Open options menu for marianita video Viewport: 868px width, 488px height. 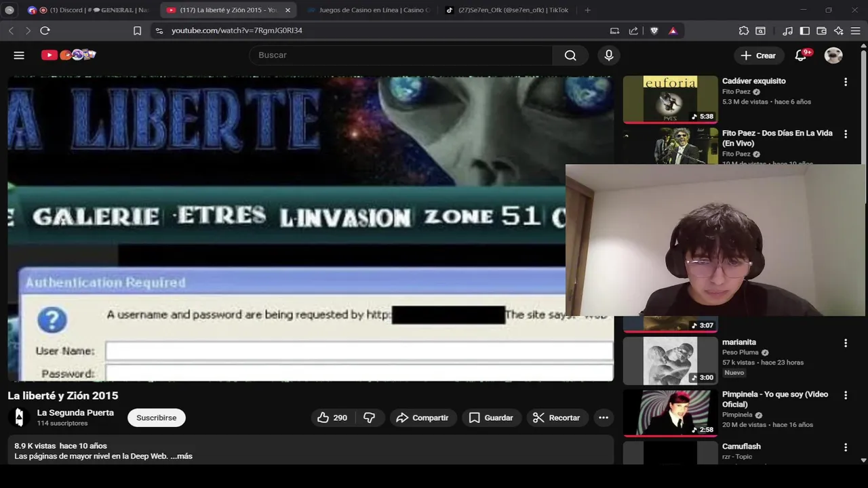click(846, 343)
